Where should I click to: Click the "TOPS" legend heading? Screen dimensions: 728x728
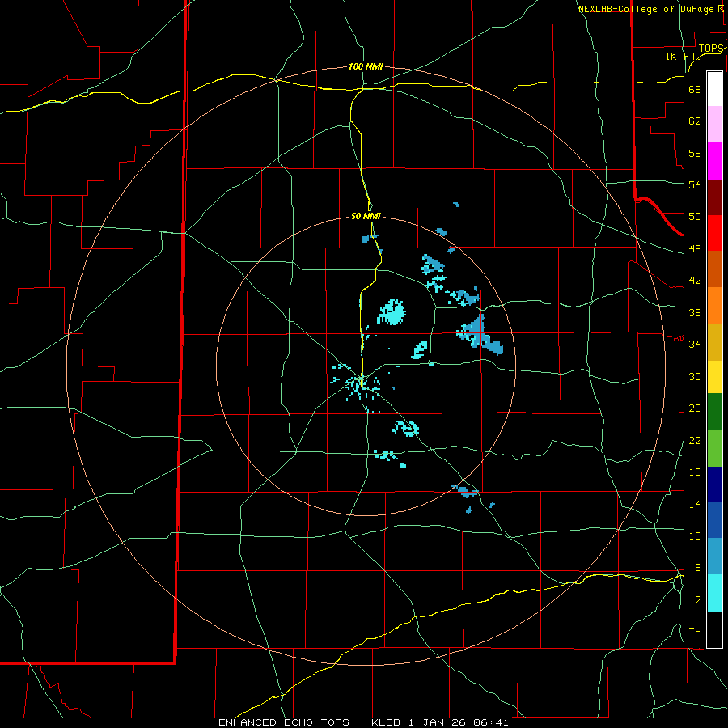pyautogui.click(x=710, y=49)
